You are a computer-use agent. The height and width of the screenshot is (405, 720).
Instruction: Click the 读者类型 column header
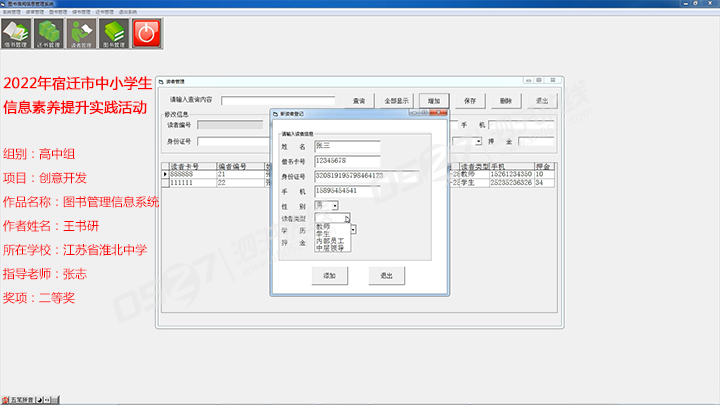[474, 166]
